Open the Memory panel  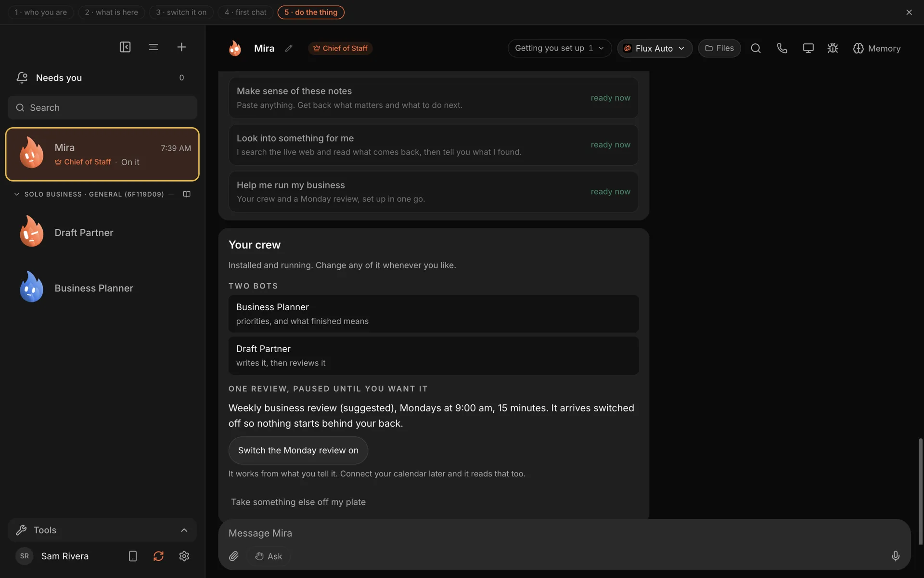click(x=877, y=48)
